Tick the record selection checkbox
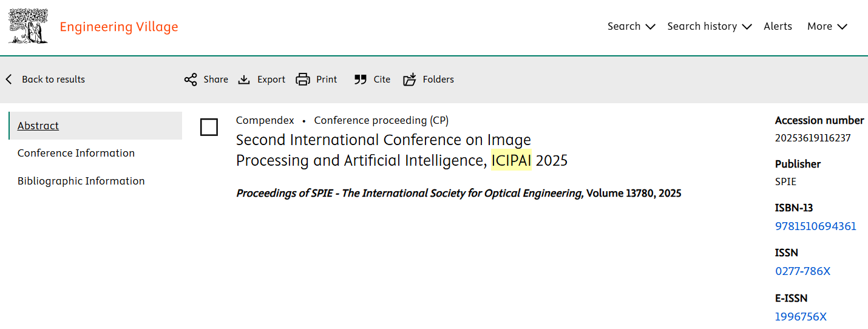This screenshot has width=868, height=329. (x=209, y=127)
